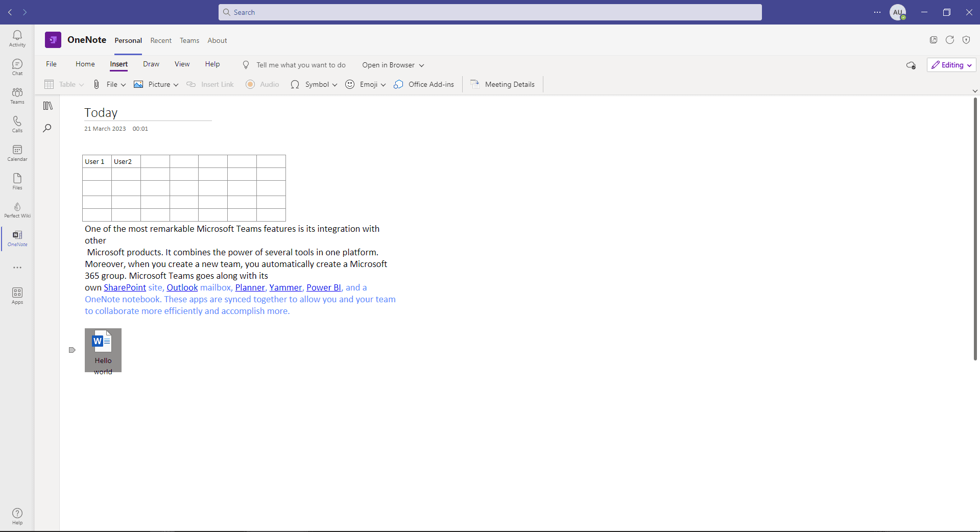Image resolution: width=980 pixels, height=532 pixels.
Task: Open Office Add-ins
Action: (x=424, y=84)
